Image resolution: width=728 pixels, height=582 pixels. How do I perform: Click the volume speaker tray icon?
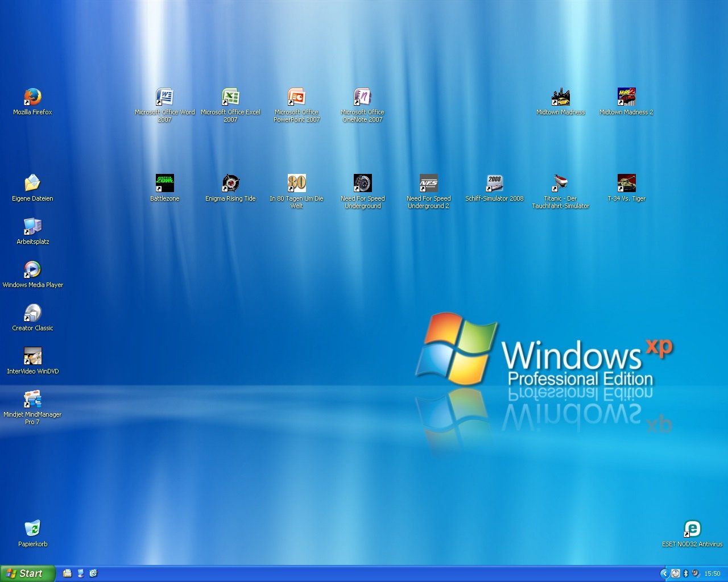696,573
